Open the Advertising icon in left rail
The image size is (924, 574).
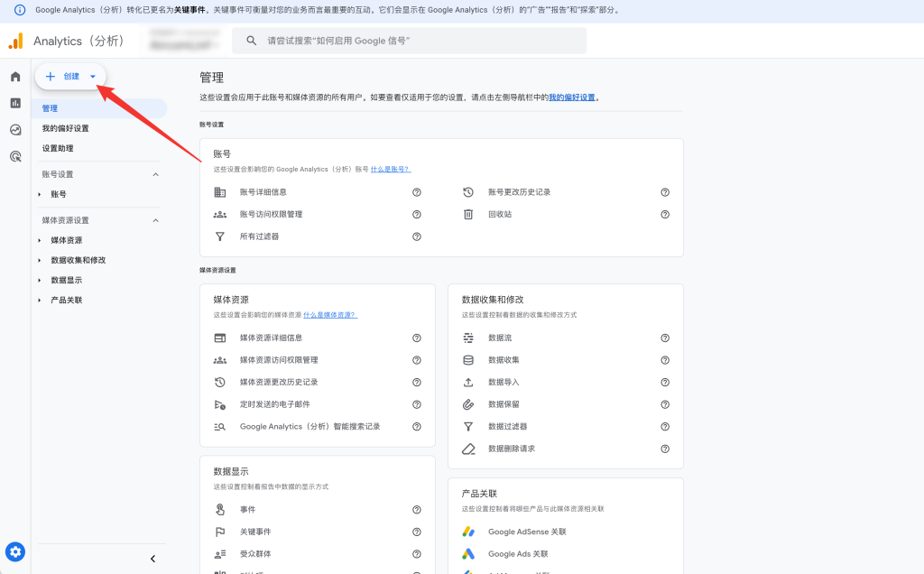point(15,156)
